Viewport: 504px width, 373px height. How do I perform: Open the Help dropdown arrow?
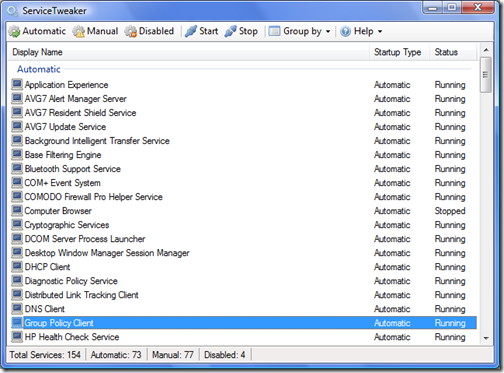[380, 32]
